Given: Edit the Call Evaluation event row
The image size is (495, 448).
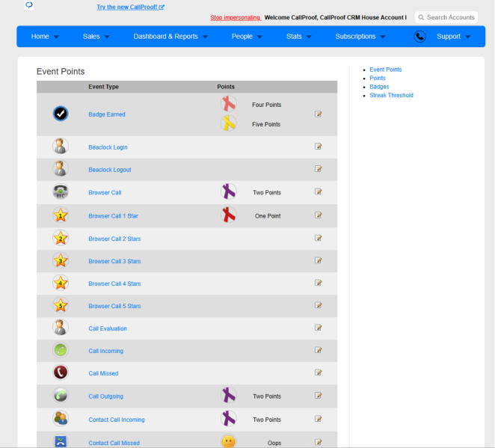Looking at the screenshot, I should (x=319, y=328).
